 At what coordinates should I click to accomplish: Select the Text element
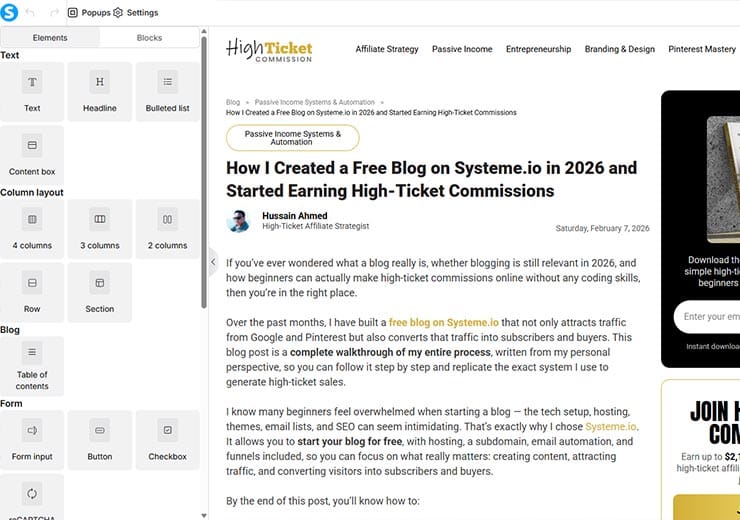[32, 92]
